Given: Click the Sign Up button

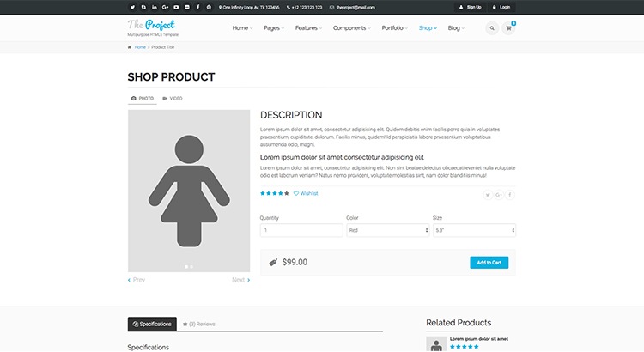Looking at the screenshot, I should coord(470,7).
